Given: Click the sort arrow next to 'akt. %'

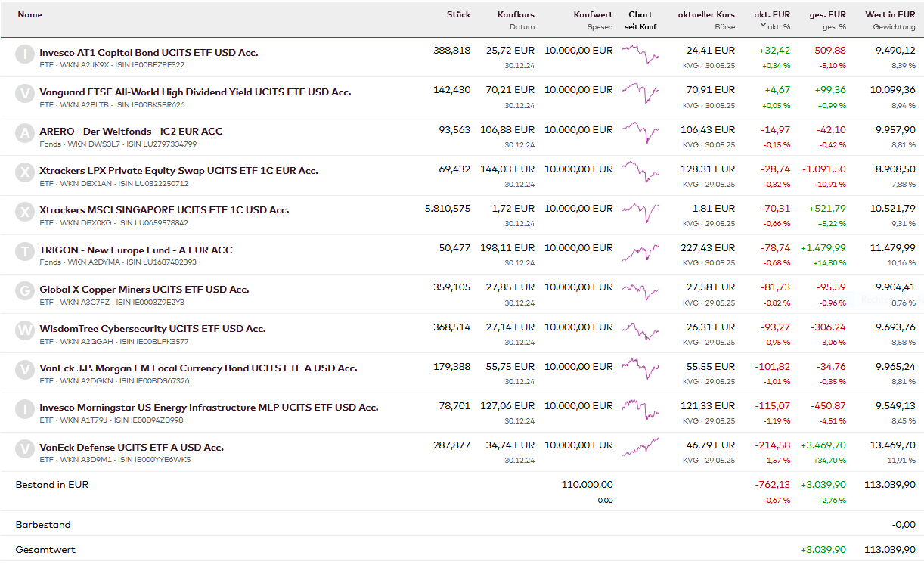Looking at the screenshot, I should 763,26.
